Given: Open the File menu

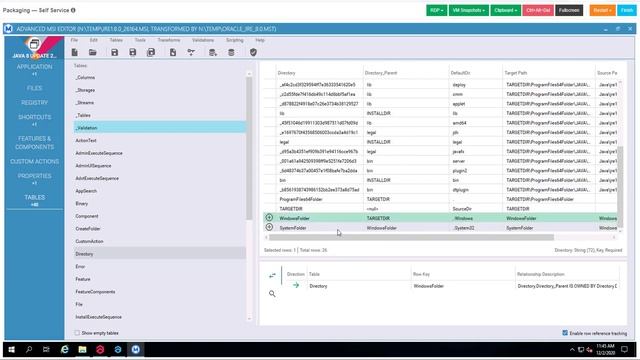Looking at the screenshot, I should click(x=74, y=40).
